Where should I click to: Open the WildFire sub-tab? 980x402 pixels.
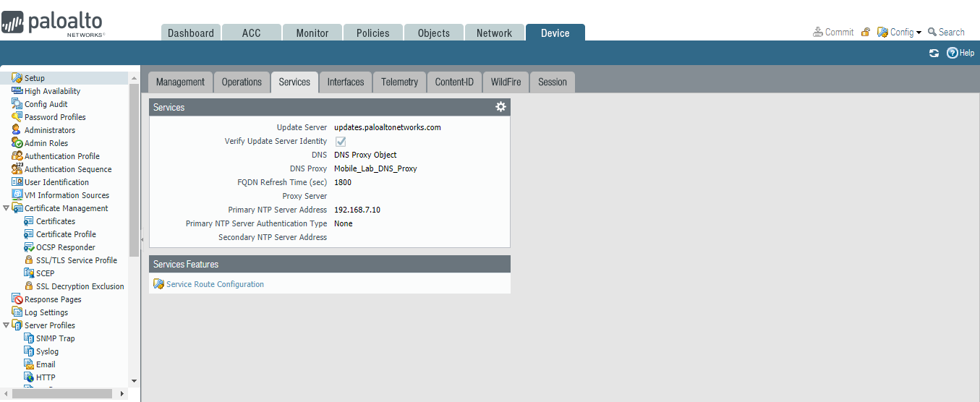pos(506,82)
